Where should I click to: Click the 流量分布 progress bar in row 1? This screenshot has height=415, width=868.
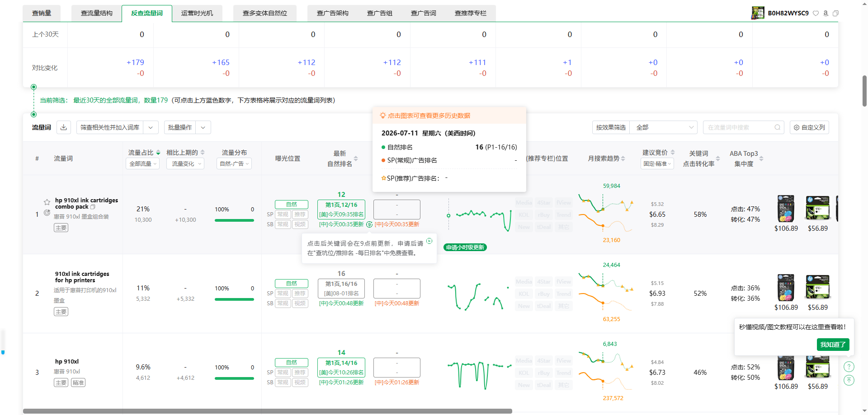coord(234,220)
